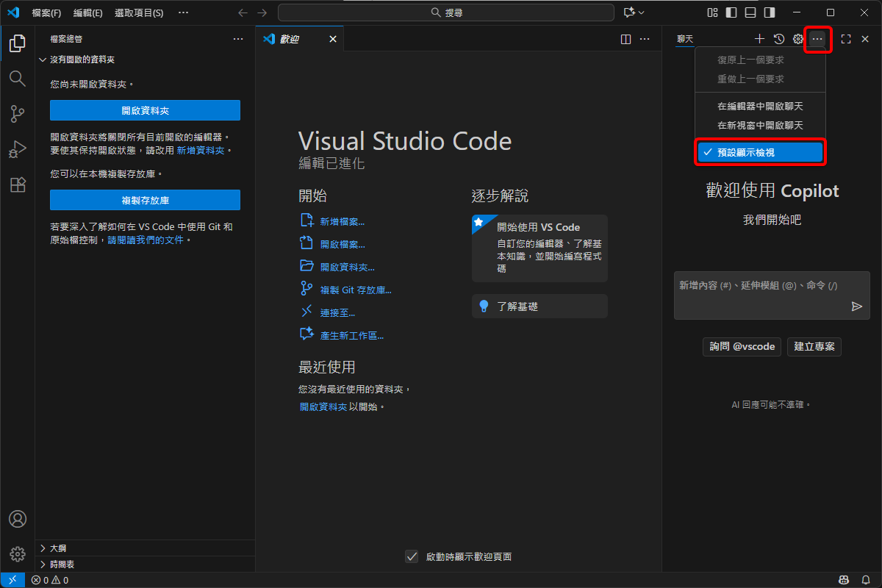Viewport: 882px width, 588px height.
Task: Uncheck 預設顯示檢視 in the chat menu
Action: 759,152
